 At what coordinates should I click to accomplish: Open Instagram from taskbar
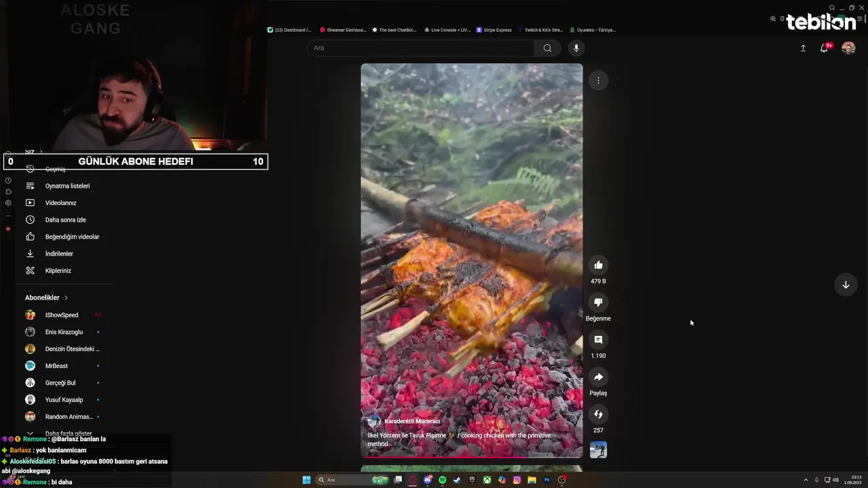tap(517, 480)
